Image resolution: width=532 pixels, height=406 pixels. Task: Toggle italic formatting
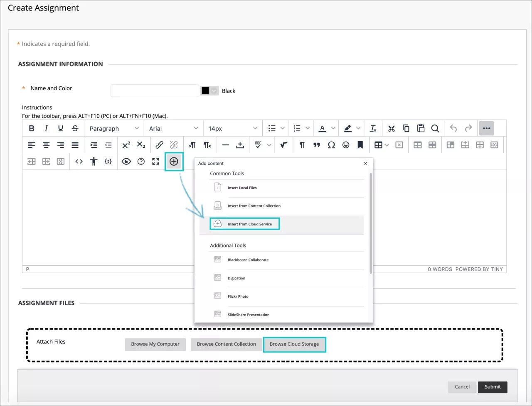click(46, 128)
